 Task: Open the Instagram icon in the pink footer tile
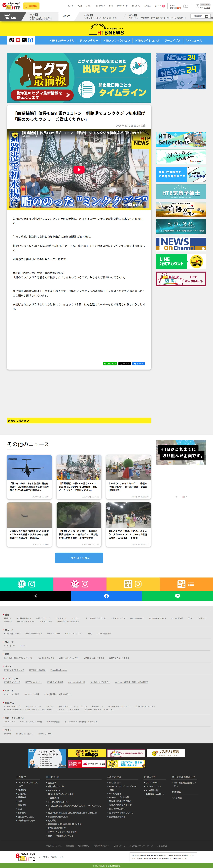(x=85, y=584)
